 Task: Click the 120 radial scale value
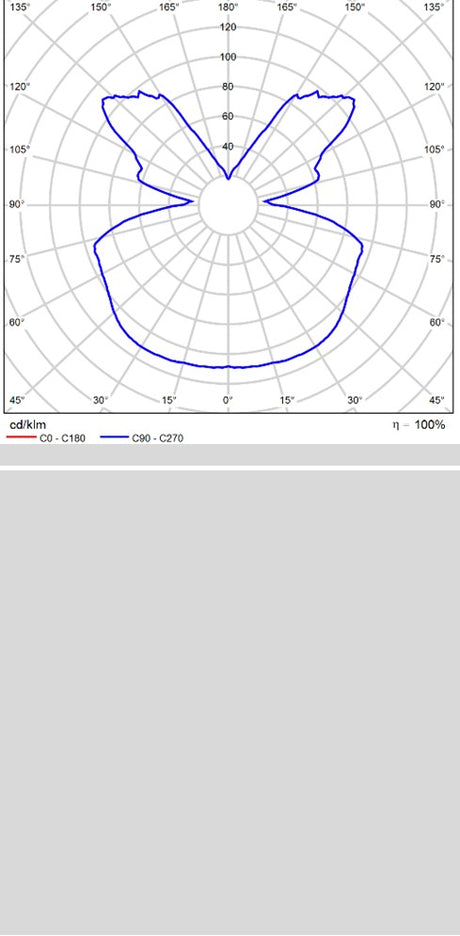(x=228, y=27)
